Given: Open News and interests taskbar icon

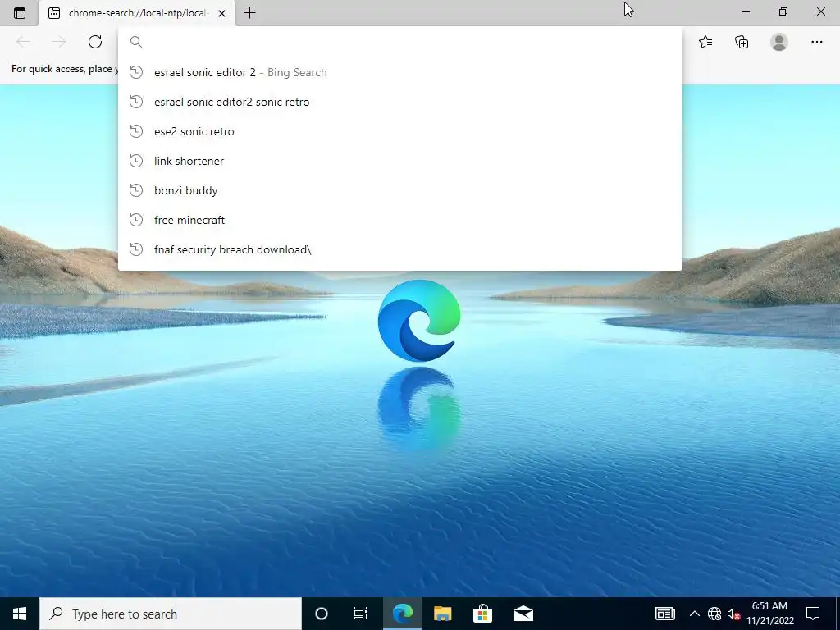Looking at the screenshot, I should (x=664, y=614).
